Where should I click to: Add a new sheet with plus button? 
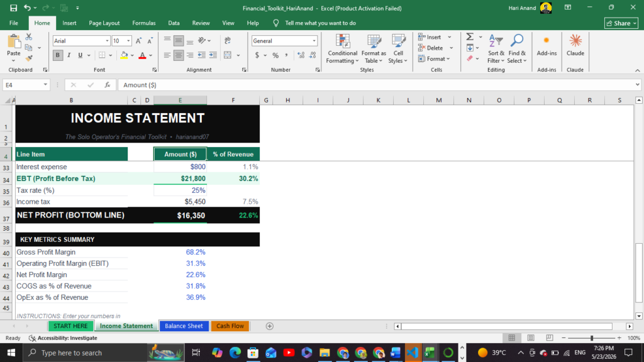click(269, 326)
